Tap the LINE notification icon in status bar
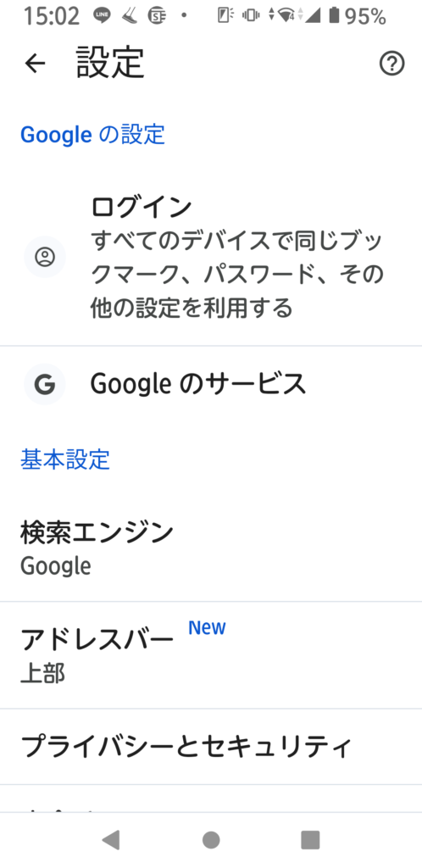This screenshot has height=868, width=422. (x=101, y=17)
